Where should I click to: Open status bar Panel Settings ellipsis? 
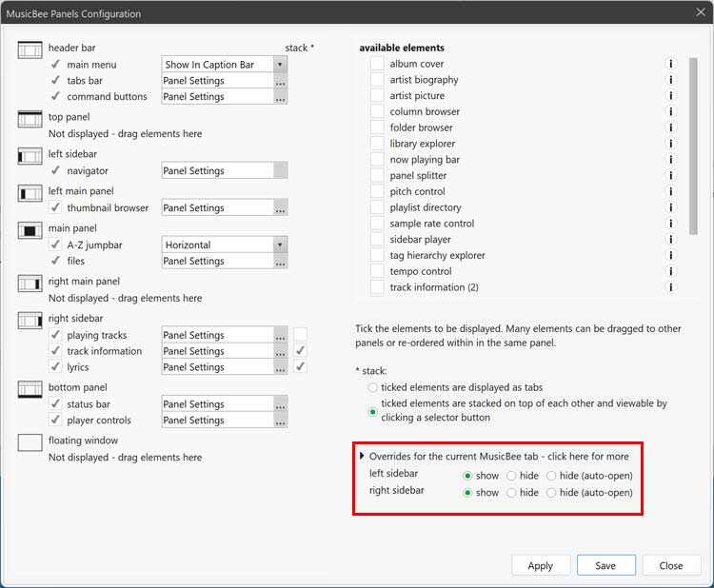(x=281, y=404)
